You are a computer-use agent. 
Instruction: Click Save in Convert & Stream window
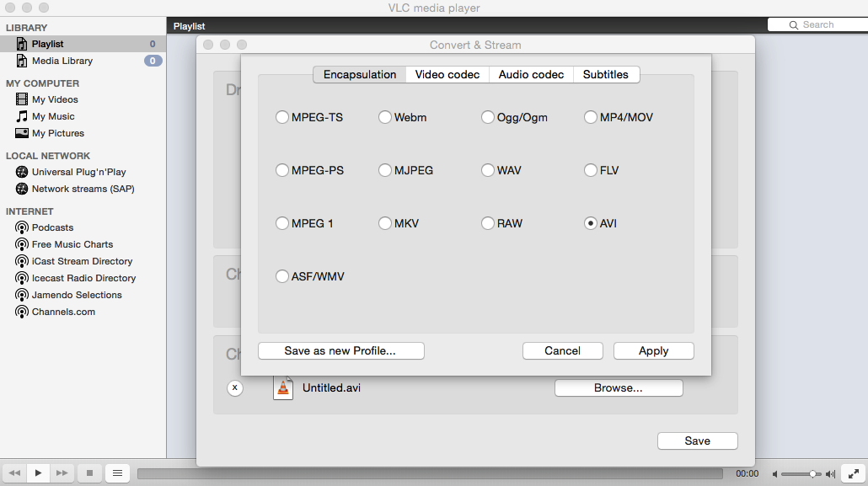coord(698,441)
